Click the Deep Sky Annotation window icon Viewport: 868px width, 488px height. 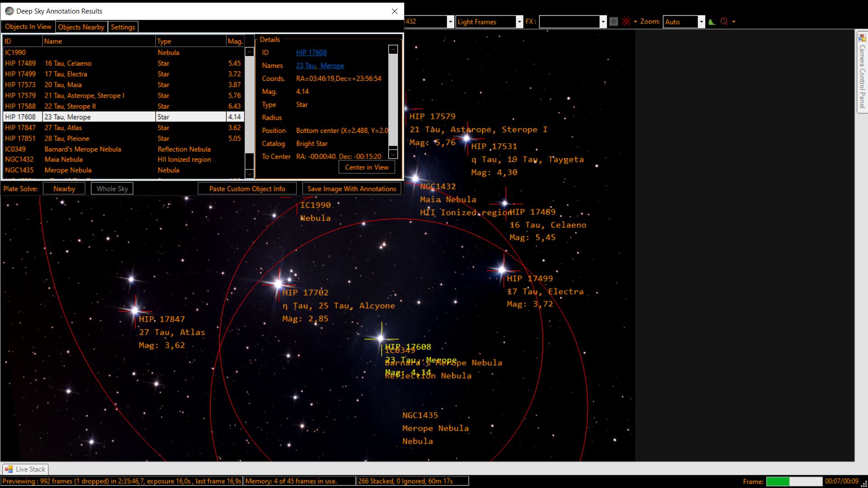[x=9, y=11]
